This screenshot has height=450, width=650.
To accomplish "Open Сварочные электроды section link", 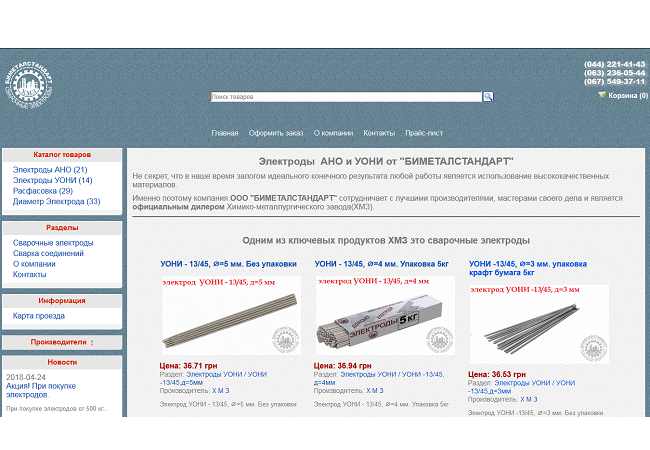I will [x=53, y=243].
